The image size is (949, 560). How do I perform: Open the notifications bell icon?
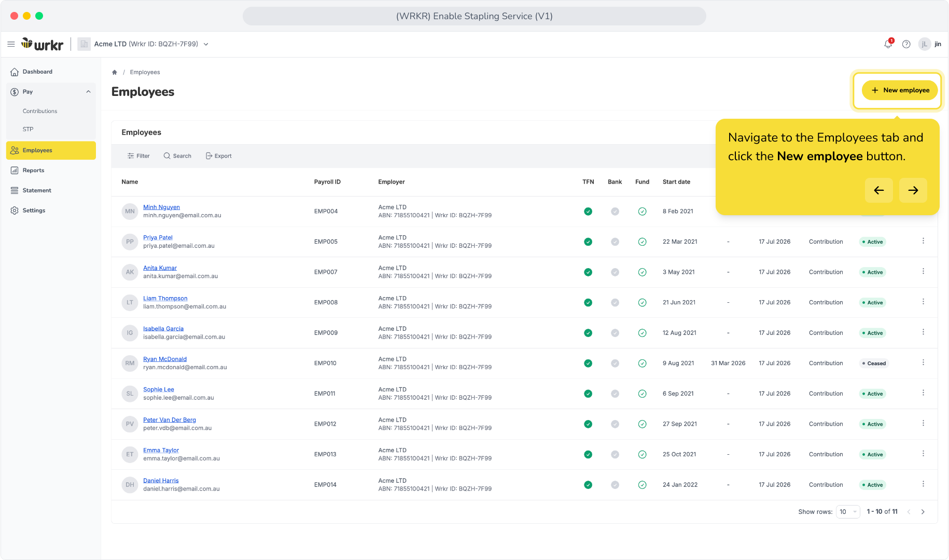(x=888, y=44)
